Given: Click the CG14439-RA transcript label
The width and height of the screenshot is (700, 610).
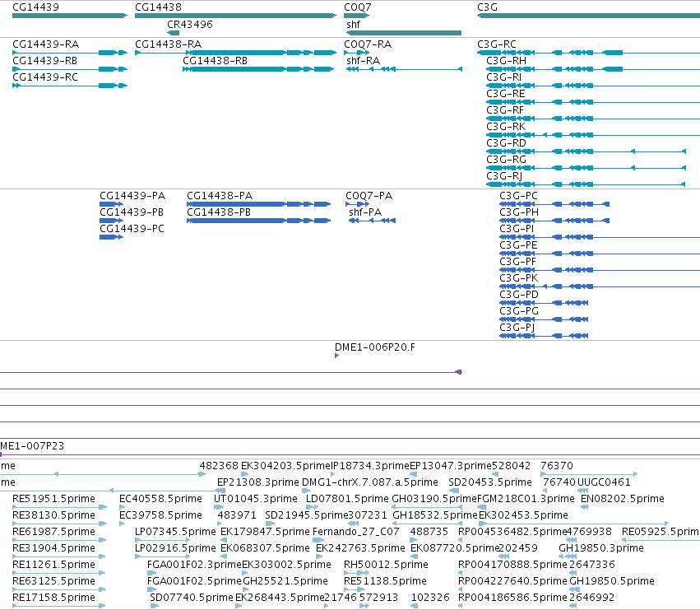Looking at the screenshot, I should tap(45, 44).
